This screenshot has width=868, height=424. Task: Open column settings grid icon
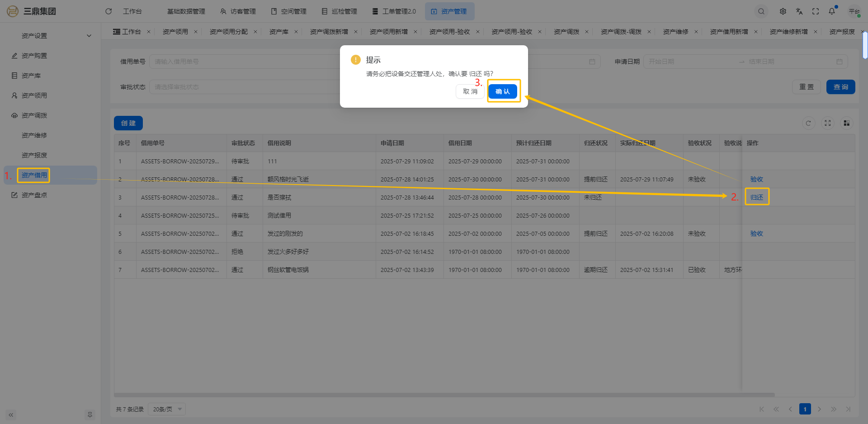(x=846, y=123)
